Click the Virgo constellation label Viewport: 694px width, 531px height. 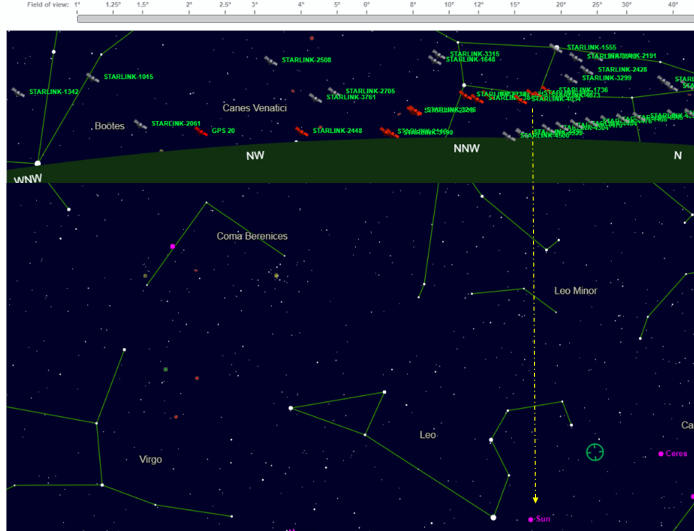(x=150, y=459)
